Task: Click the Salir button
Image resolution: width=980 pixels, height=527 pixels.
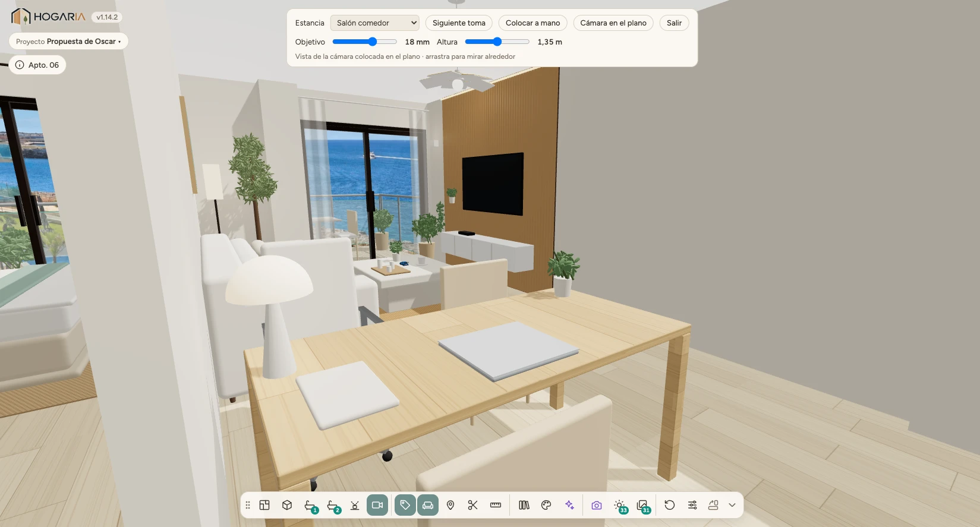Action: (674, 23)
